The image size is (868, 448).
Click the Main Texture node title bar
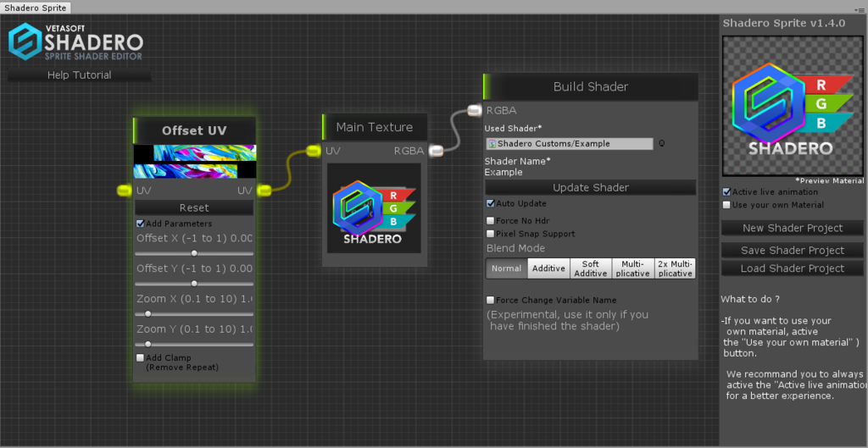click(x=375, y=127)
